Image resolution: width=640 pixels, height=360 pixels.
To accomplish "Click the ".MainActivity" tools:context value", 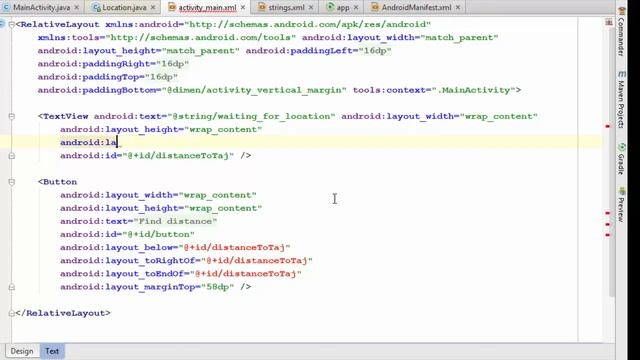I will [x=473, y=90].
